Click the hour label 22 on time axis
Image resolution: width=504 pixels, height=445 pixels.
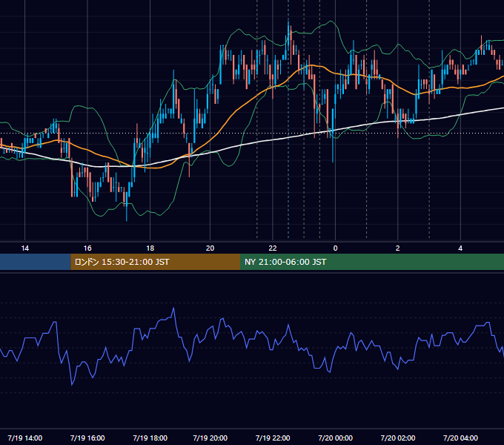(273, 248)
